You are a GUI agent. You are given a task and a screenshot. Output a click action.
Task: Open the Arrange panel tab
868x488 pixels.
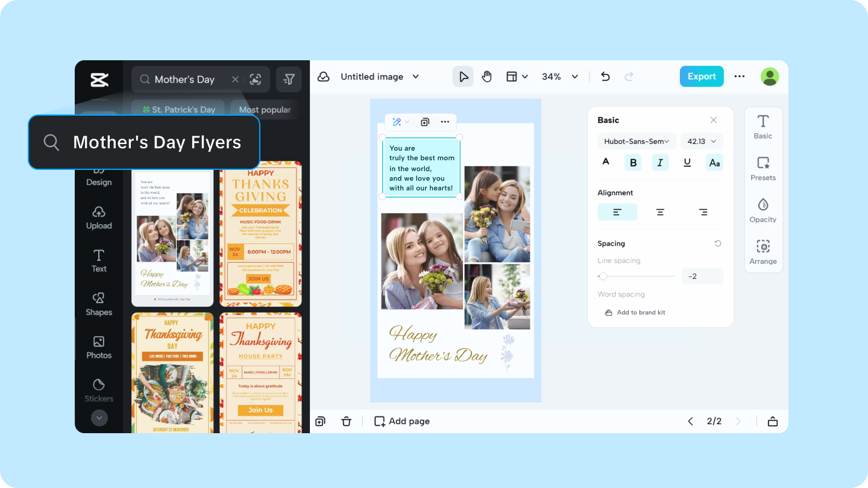(x=763, y=252)
